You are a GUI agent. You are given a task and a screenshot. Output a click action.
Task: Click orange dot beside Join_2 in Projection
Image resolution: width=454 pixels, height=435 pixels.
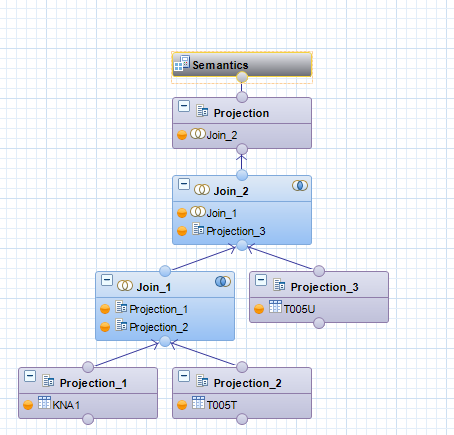(x=182, y=135)
